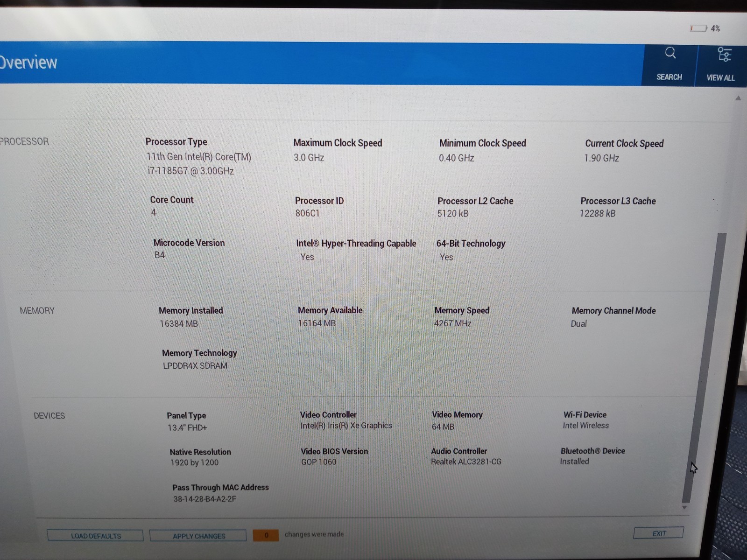Check the battery indicator icon showing 4%
Screen dimensions: 747x560
click(x=698, y=28)
